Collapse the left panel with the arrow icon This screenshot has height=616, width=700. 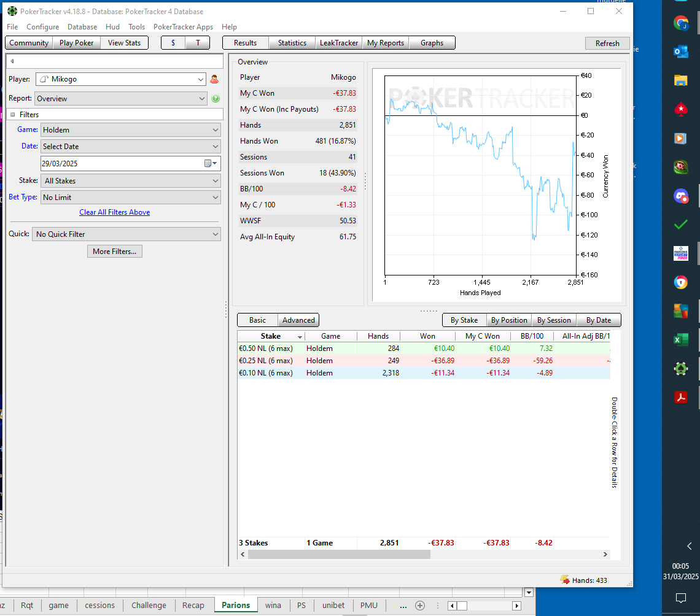12,61
